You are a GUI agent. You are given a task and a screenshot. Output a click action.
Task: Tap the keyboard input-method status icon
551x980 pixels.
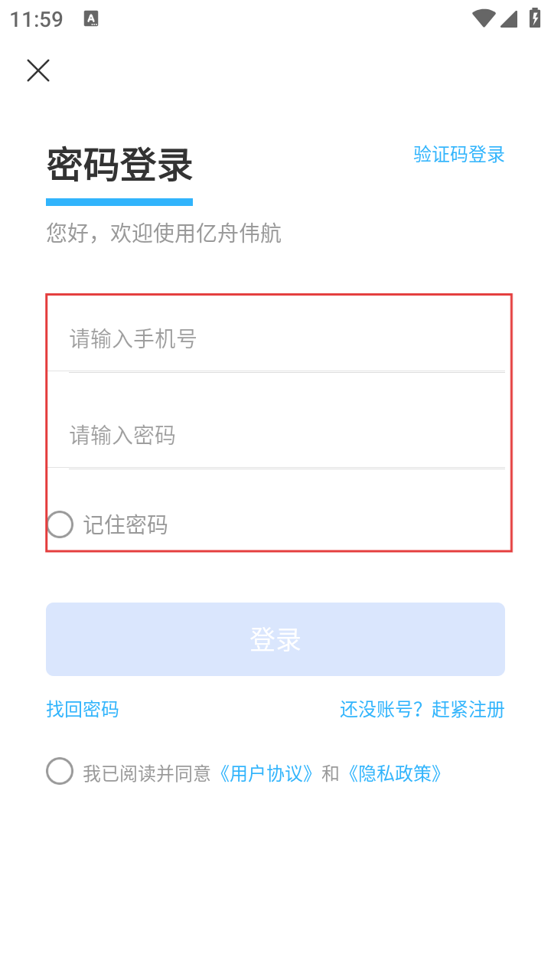point(91,19)
